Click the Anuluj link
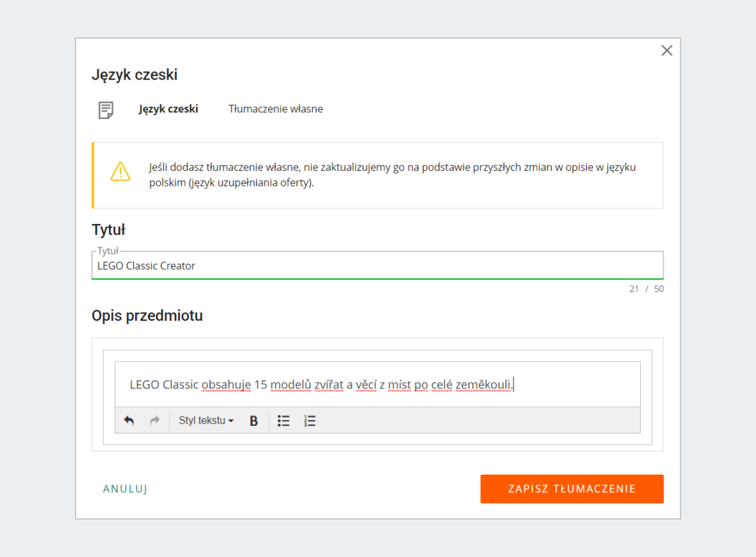Viewport: 756px width, 557px height. click(125, 489)
